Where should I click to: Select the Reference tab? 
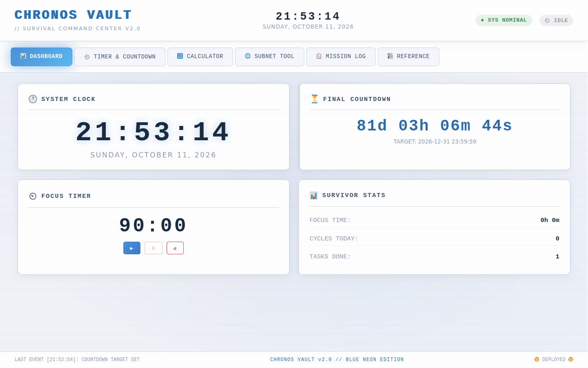click(x=408, y=56)
